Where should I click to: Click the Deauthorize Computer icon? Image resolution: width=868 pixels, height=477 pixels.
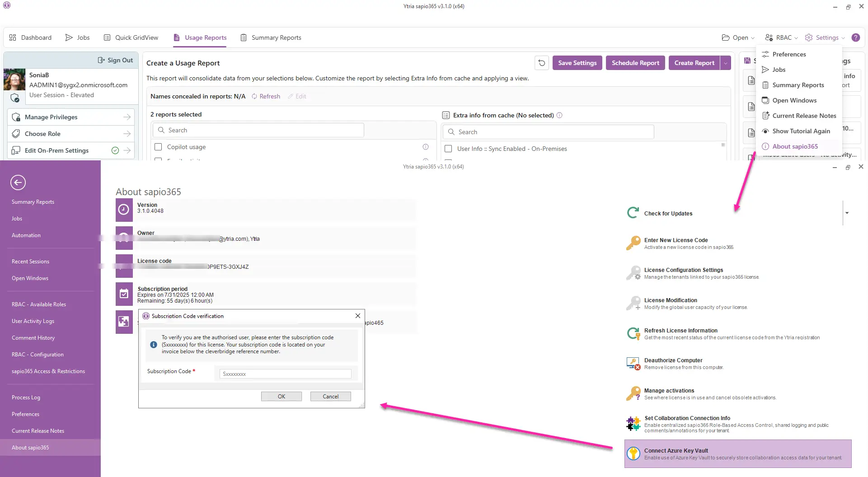(633, 363)
